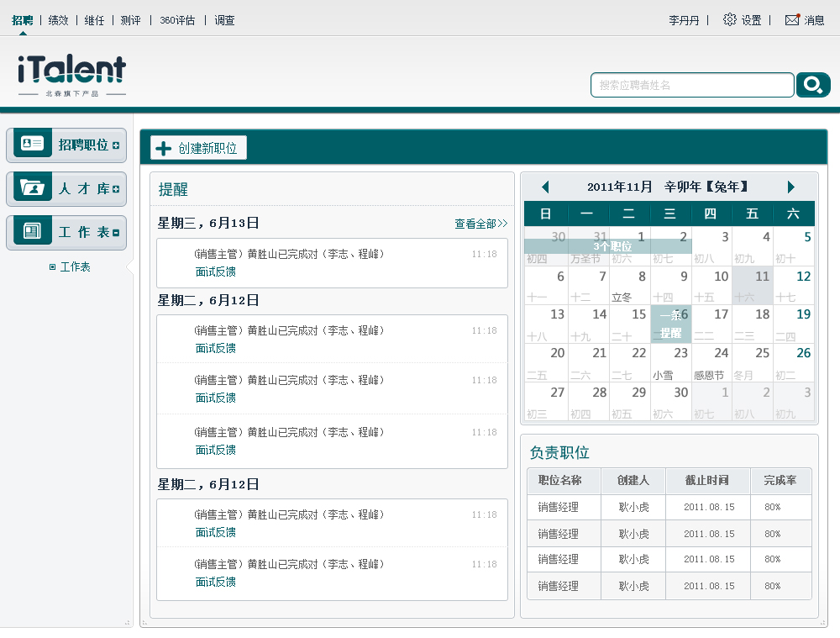840x638 pixels.
Task: Click the user name 李丹丹
Action: pos(684,20)
